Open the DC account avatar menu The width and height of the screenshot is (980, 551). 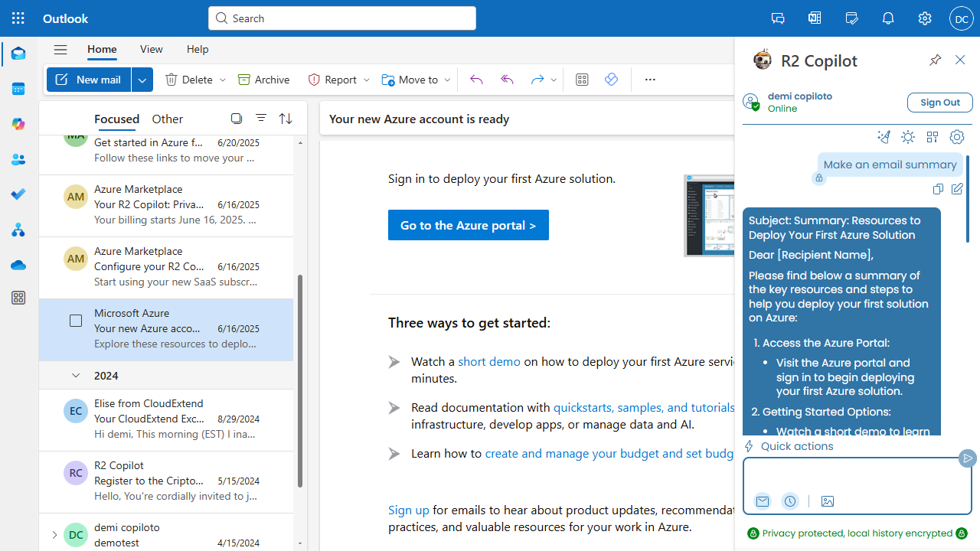(962, 18)
